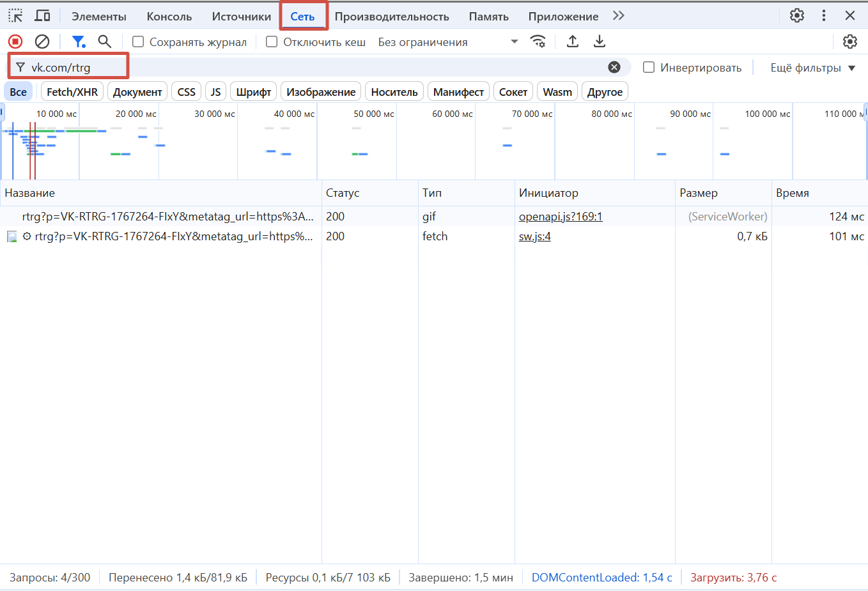Import HAR file with upload icon

[x=573, y=42]
